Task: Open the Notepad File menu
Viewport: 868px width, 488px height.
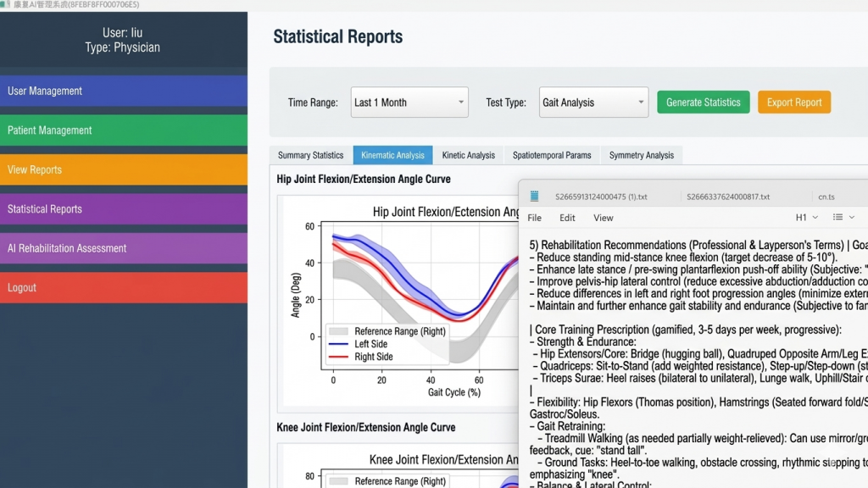Action: point(534,218)
